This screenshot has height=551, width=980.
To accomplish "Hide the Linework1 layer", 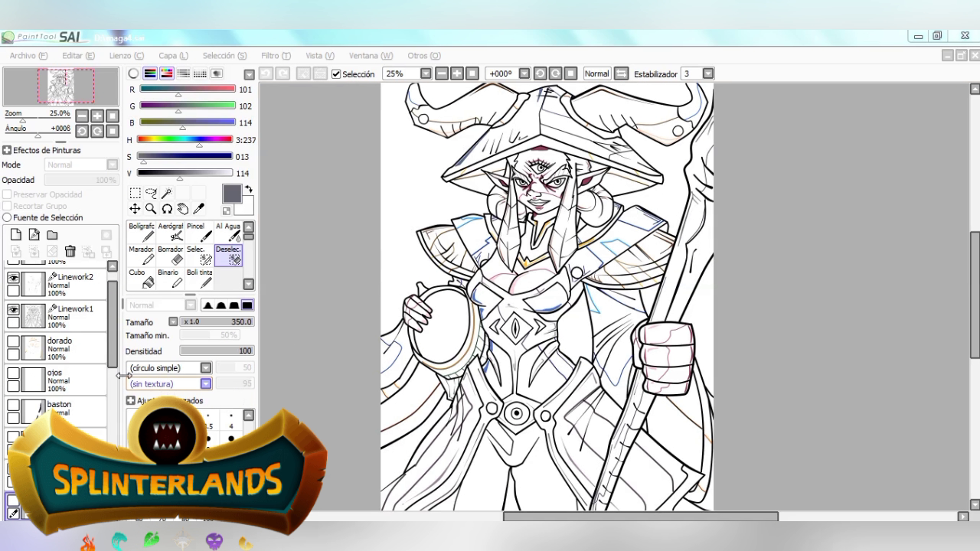I will click(x=13, y=310).
